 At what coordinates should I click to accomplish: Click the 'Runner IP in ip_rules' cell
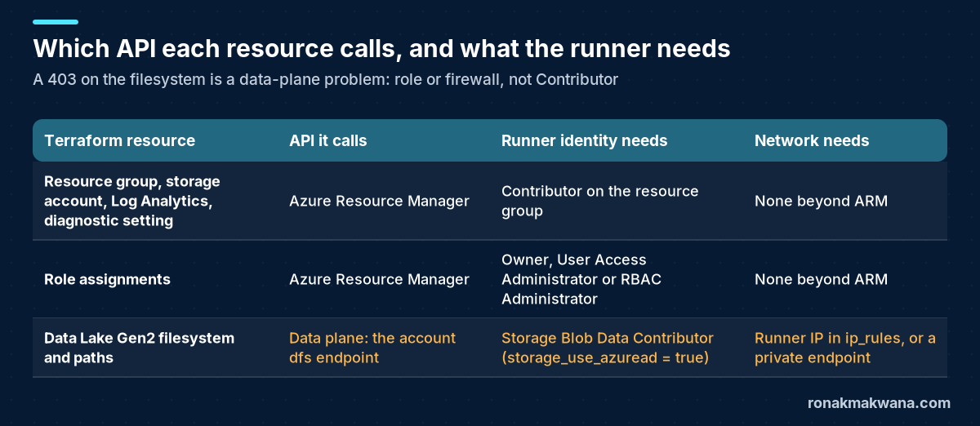[x=845, y=348]
